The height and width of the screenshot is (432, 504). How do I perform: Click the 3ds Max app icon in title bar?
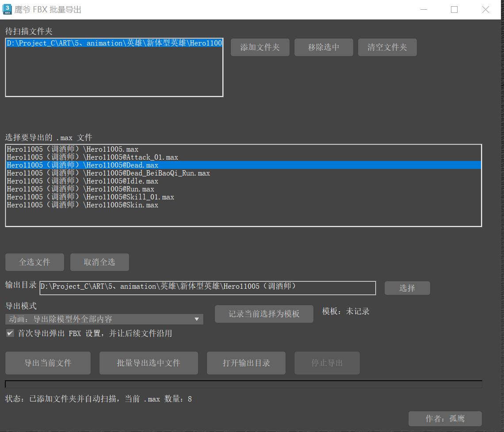point(7,9)
